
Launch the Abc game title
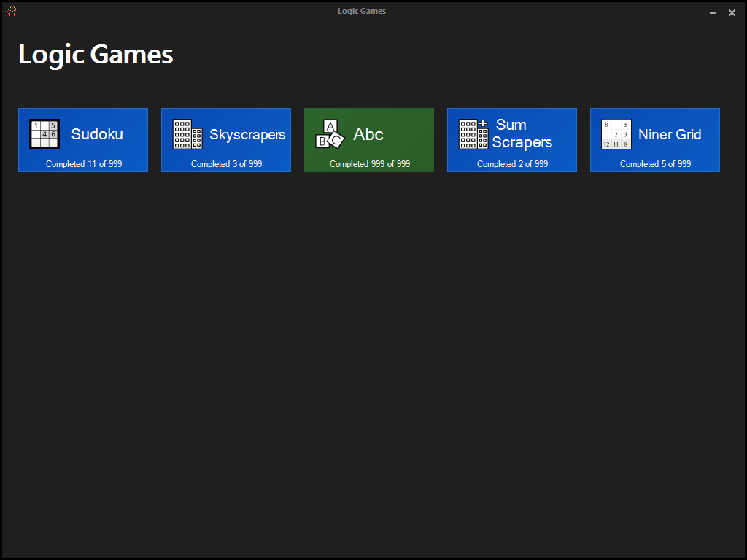tap(368, 134)
